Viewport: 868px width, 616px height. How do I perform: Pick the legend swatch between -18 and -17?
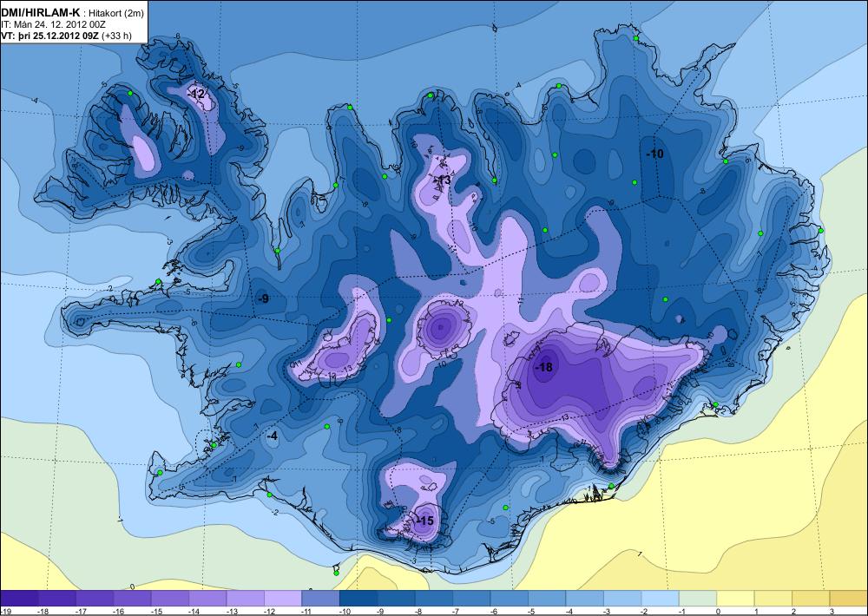[57, 598]
